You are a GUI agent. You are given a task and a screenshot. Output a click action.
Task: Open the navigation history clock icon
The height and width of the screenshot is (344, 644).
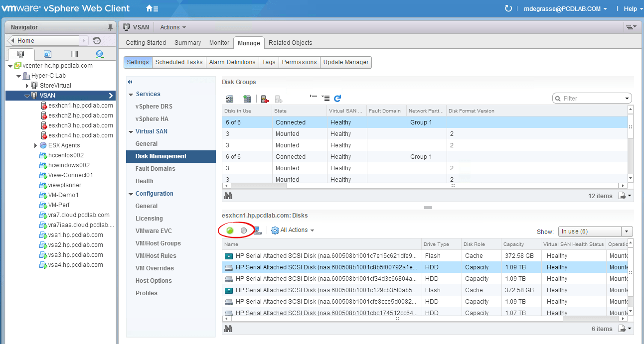click(97, 41)
